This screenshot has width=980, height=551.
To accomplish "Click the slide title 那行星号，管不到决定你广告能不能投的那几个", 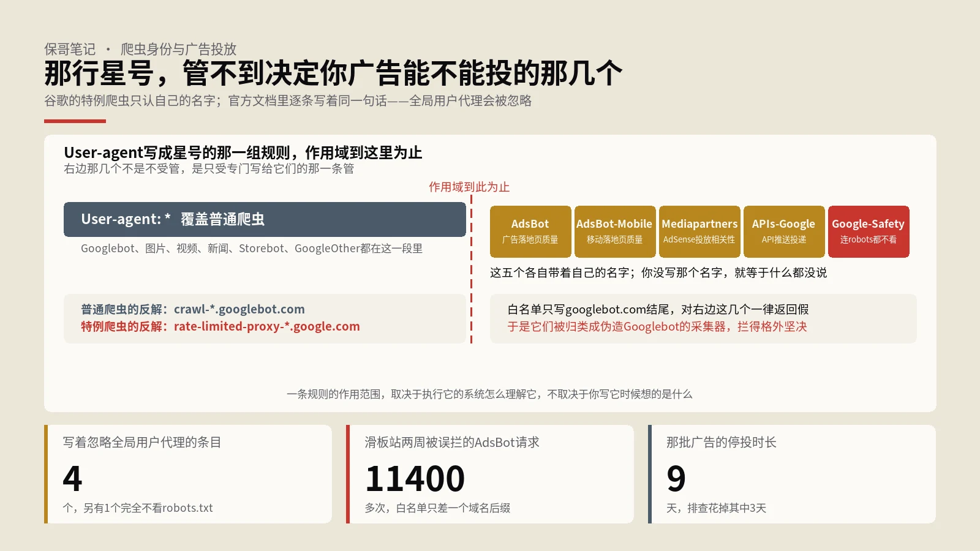I will (x=333, y=73).
